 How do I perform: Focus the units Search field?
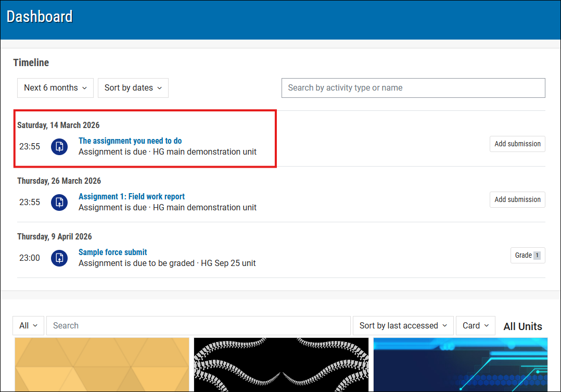tap(199, 326)
